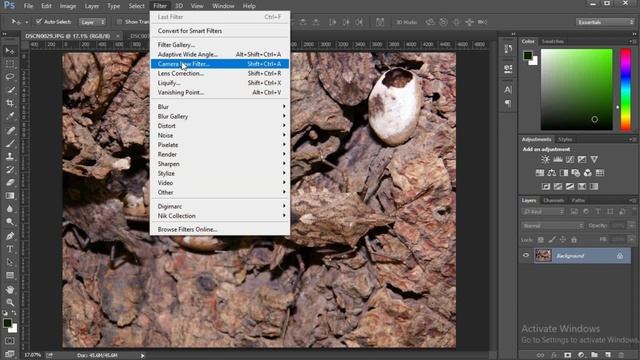Viewport: 640px width, 360px height.
Task: Swap foreground and background colors
Action: pos(14,313)
